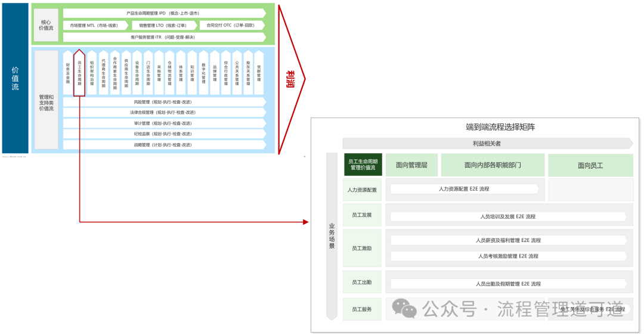
Task: Select the 党群管理 vertical arrow
Action: point(259,73)
